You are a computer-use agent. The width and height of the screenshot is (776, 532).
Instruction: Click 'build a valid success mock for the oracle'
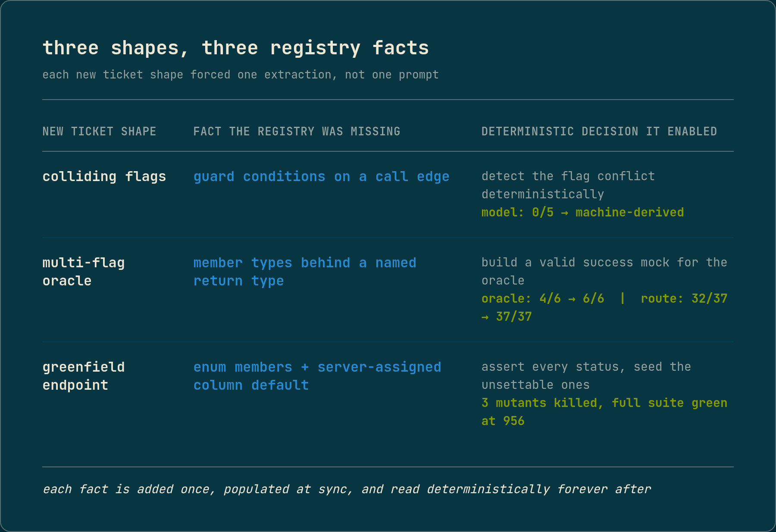pyautogui.click(x=604, y=271)
